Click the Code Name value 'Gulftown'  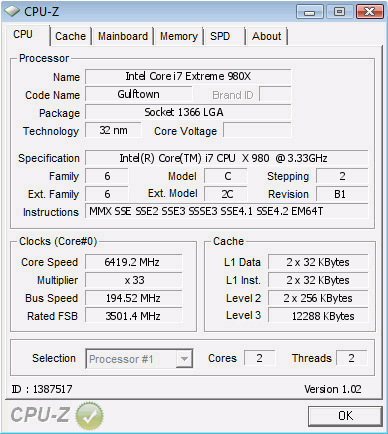pyautogui.click(x=139, y=94)
